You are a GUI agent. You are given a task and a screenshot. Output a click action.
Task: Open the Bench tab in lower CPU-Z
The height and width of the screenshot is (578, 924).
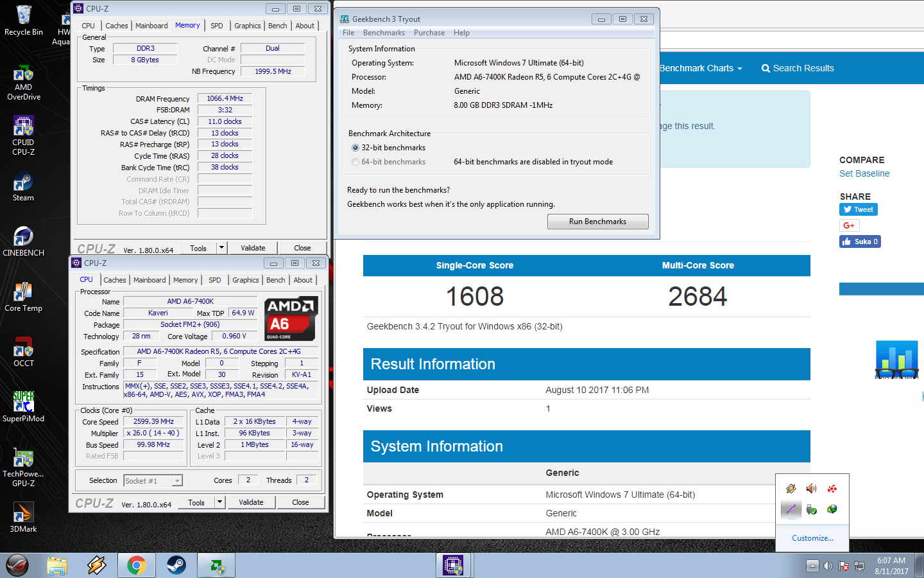(x=276, y=280)
